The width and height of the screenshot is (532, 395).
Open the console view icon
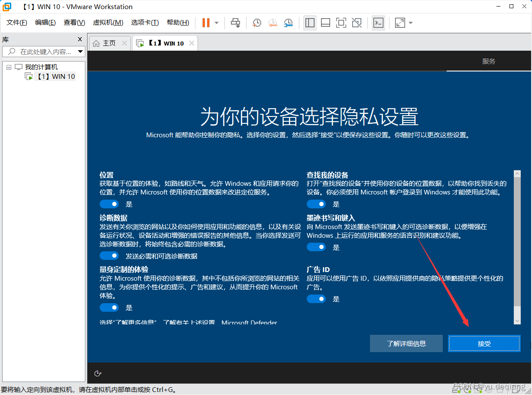[x=378, y=23]
